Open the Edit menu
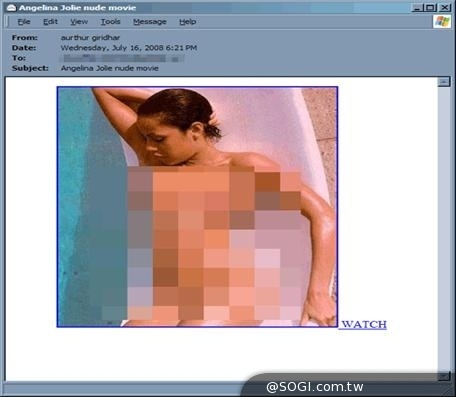This screenshot has width=456, height=397. (50, 22)
